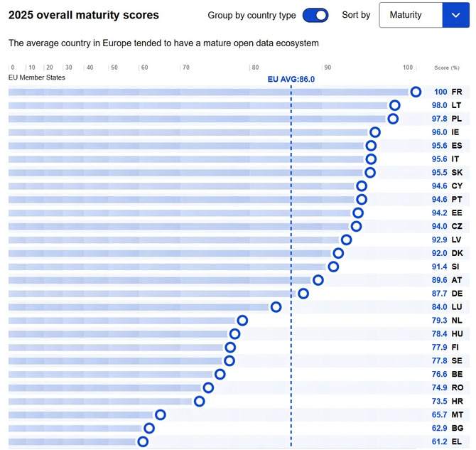Toggle the Group by country type switch

pyautogui.click(x=315, y=15)
